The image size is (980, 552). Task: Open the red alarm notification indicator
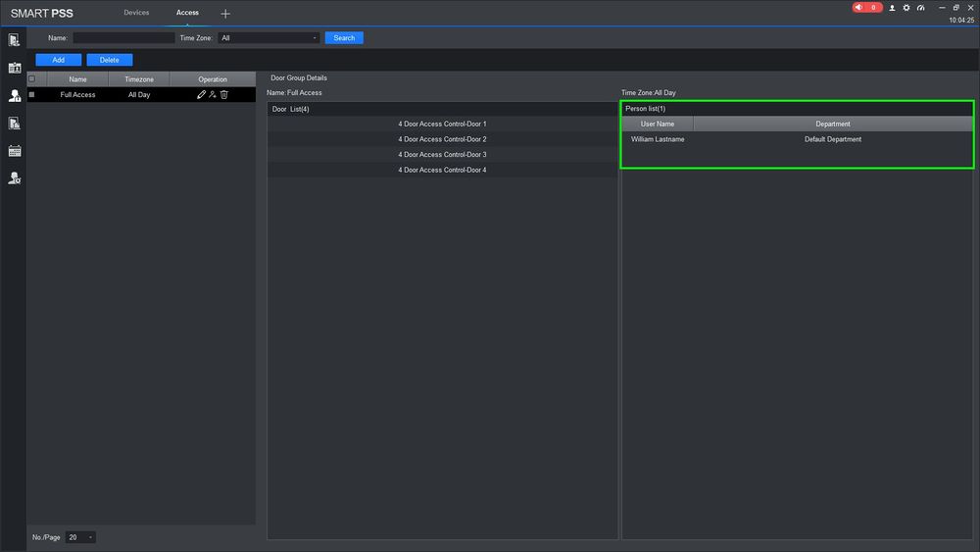pos(866,7)
